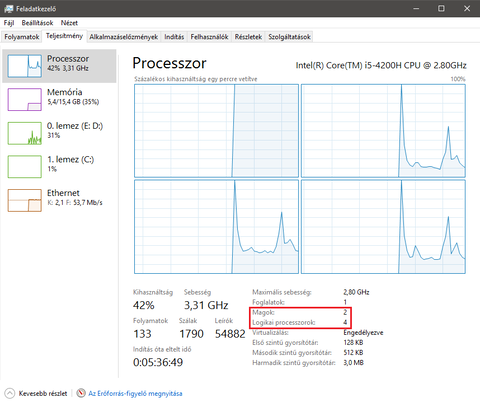Image resolution: width=480 pixels, height=407 pixels.
Task: Click the Ethernet sidebar label
Action: (x=63, y=193)
